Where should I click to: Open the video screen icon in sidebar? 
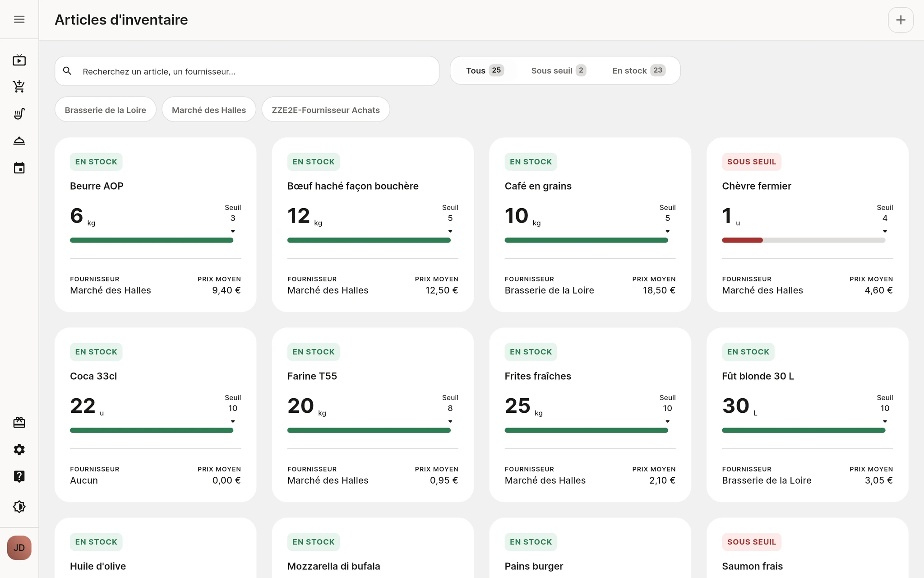point(19,60)
